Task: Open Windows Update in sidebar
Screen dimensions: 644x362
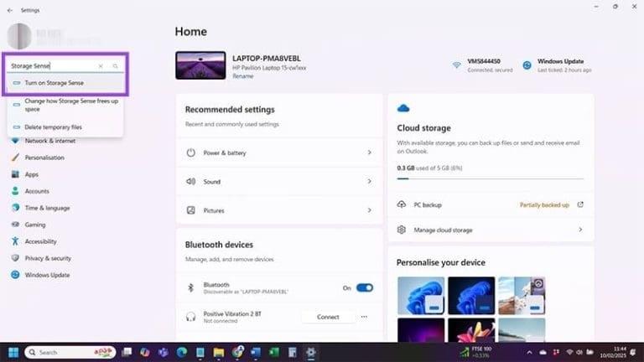Action: pos(47,275)
